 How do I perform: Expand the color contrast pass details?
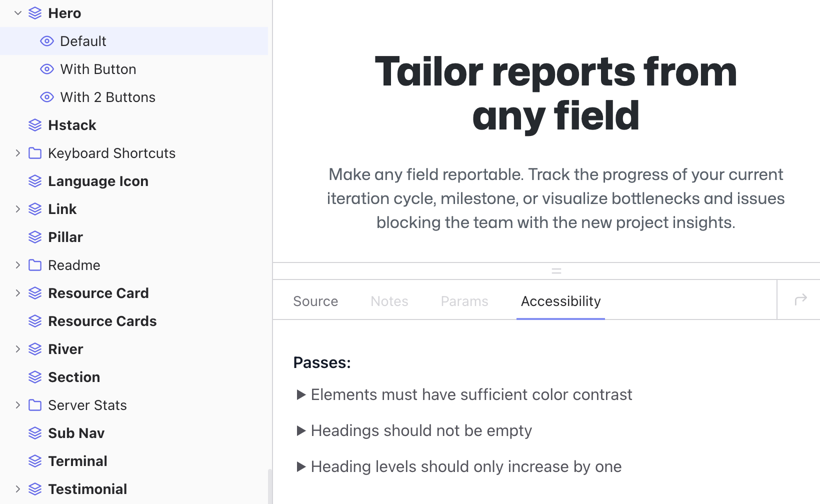tap(301, 394)
